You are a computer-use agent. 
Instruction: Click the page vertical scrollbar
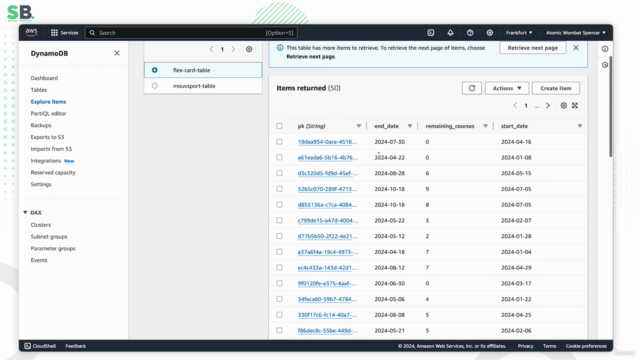point(611,106)
